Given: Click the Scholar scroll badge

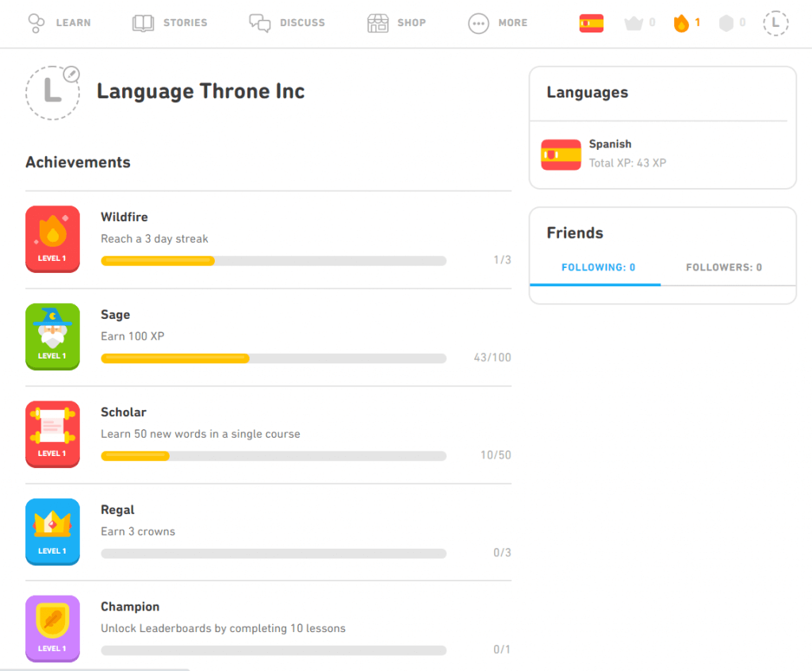Looking at the screenshot, I should pyautogui.click(x=52, y=434).
